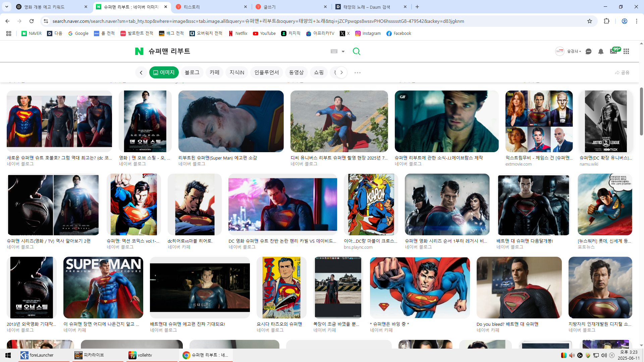Open the YouTube bookmark
Image resolution: width=644 pixels, height=362 pixels.
264,34
